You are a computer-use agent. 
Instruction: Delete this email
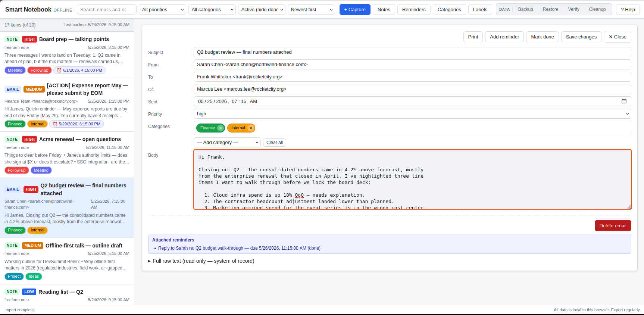coord(613,226)
